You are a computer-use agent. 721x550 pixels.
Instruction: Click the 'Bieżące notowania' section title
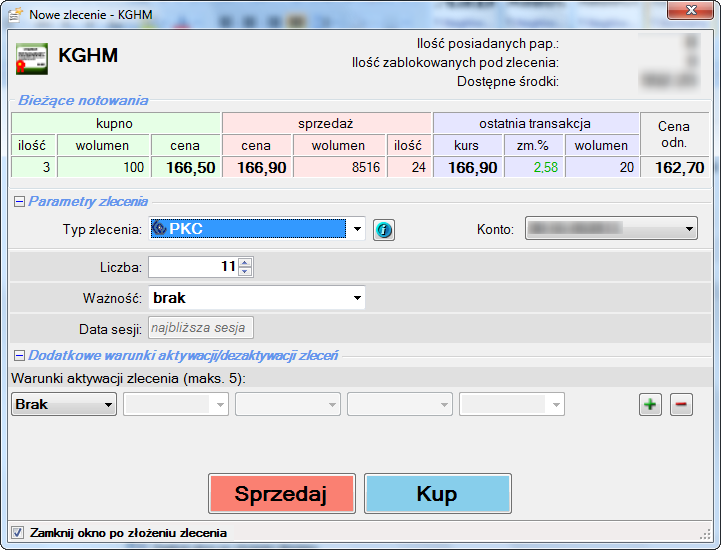[x=83, y=101]
